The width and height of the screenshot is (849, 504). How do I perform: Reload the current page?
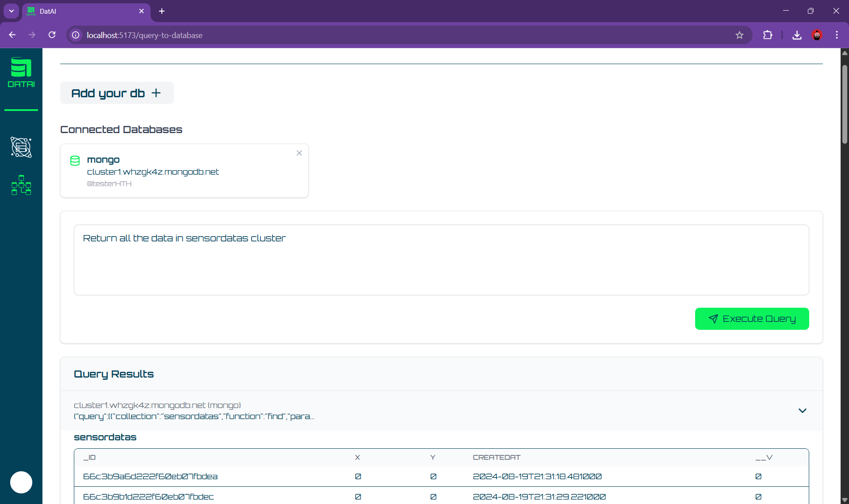[x=52, y=35]
